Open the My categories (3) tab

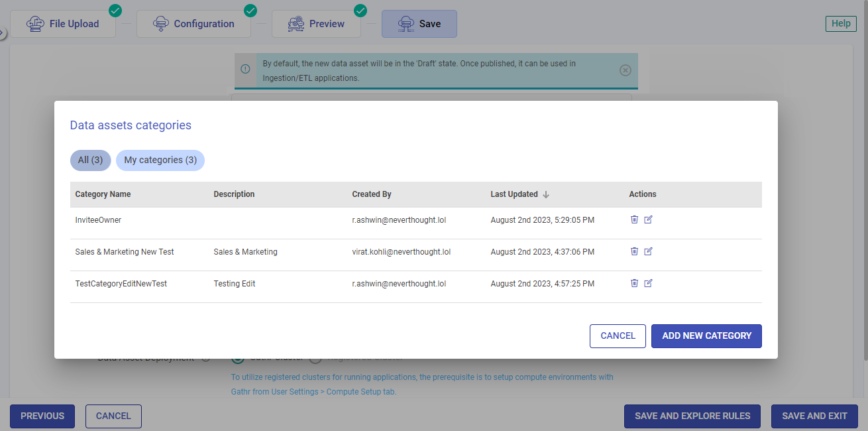(160, 160)
